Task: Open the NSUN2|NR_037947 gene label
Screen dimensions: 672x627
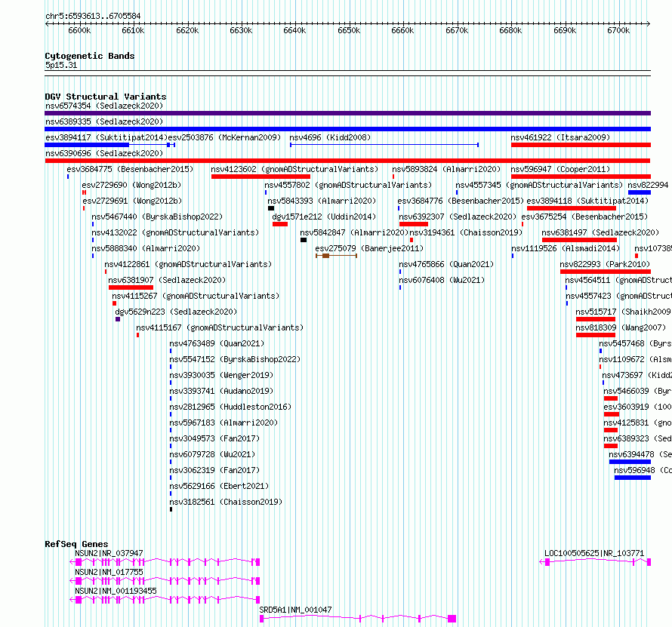Action: [x=109, y=553]
